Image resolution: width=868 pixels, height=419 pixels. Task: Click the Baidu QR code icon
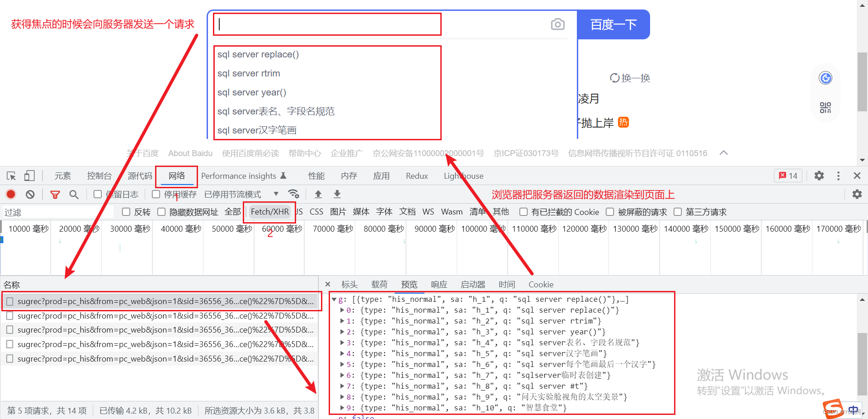coord(826,108)
